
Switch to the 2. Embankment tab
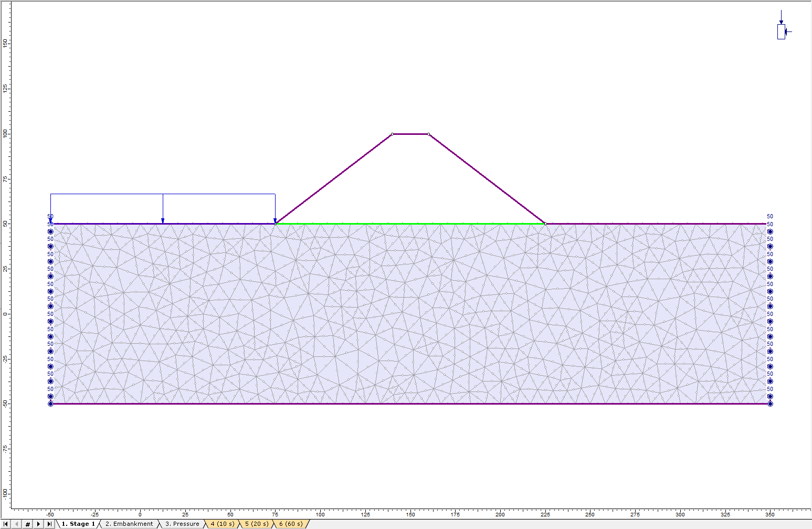pyautogui.click(x=129, y=524)
